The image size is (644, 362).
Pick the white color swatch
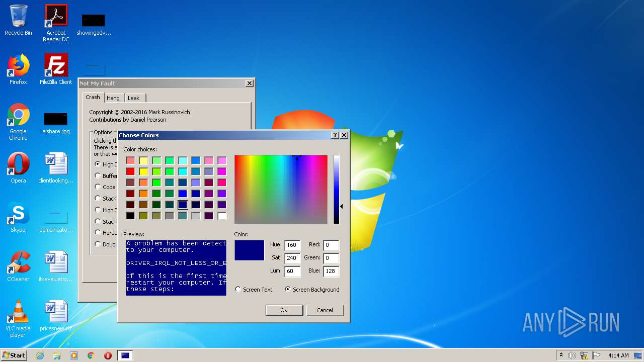tap(222, 216)
